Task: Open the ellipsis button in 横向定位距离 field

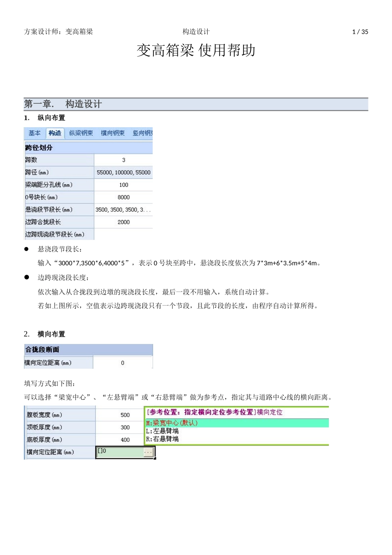Action: [x=148, y=453]
